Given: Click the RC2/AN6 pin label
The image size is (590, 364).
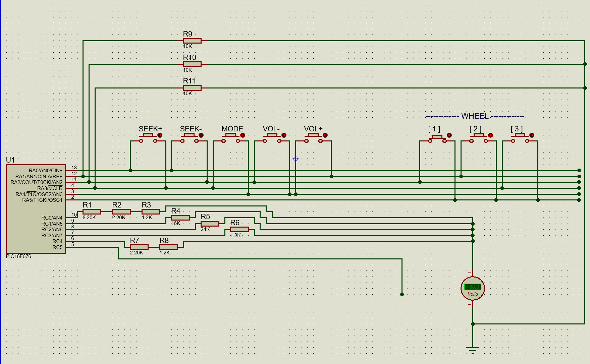Looking at the screenshot, I should (x=52, y=230).
